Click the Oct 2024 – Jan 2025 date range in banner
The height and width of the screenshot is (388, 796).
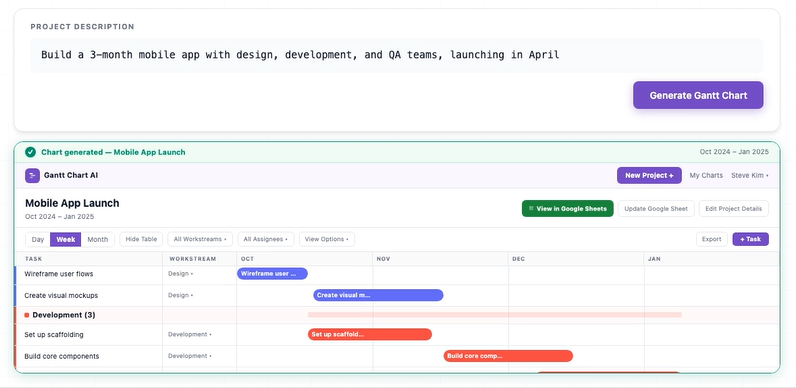[734, 152]
